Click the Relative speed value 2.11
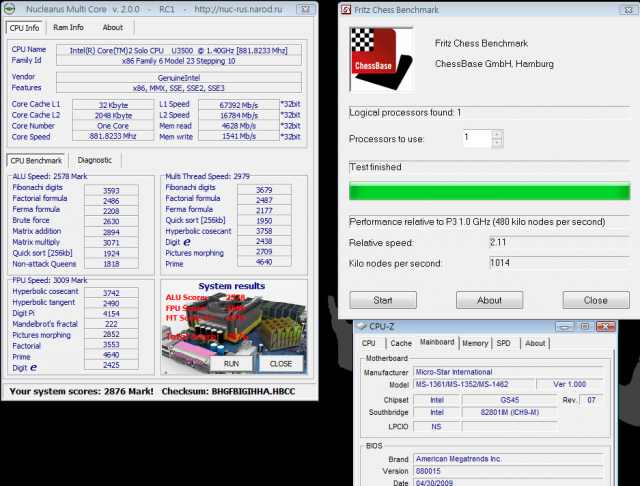Image resolution: width=640 pixels, height=486 pixels. 560,242
